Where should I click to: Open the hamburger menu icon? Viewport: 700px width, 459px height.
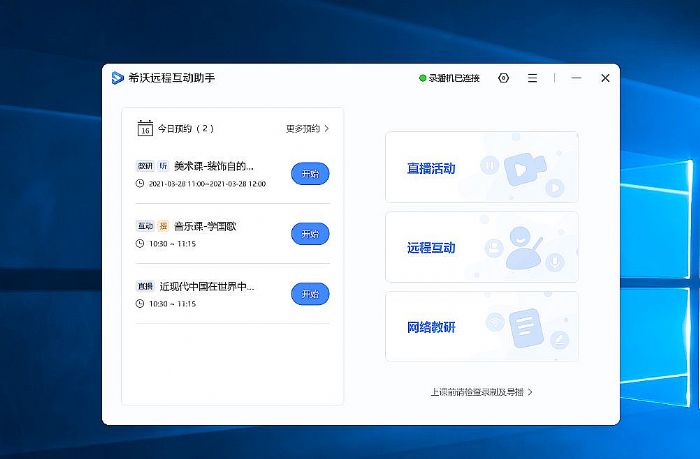(532, 78)
